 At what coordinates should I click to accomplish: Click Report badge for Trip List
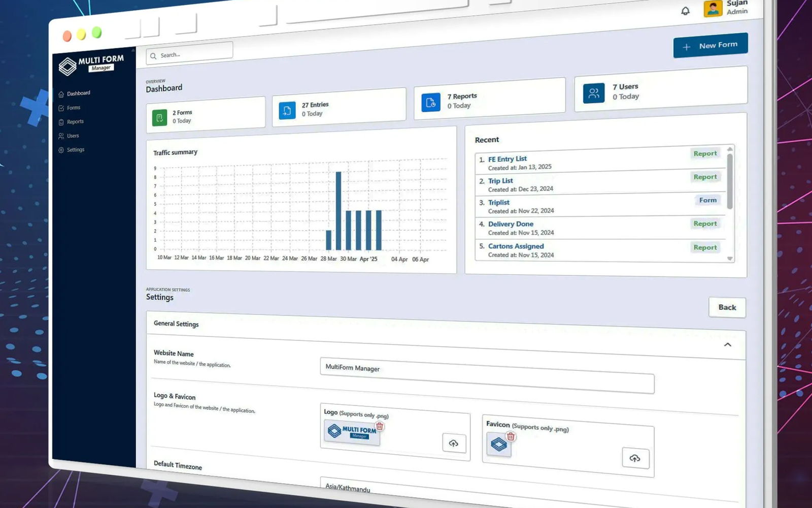click(x=705, y=177)
